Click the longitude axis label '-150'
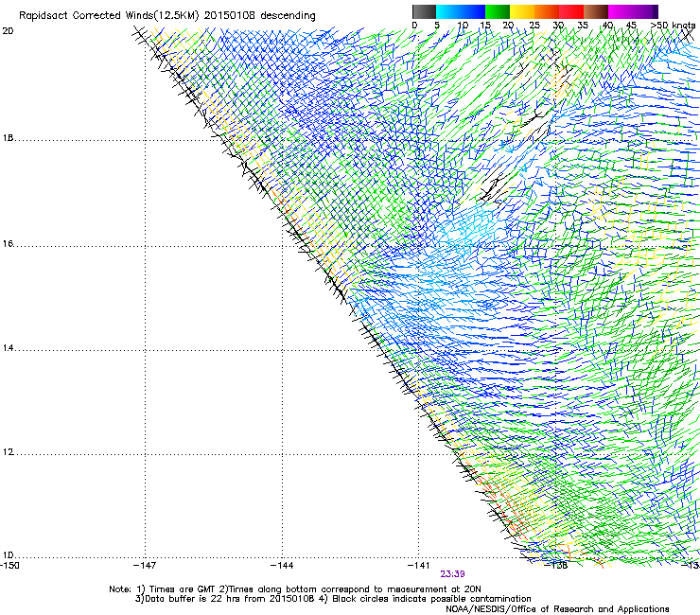Screen dimensions: 700x615 pos(9,566)
